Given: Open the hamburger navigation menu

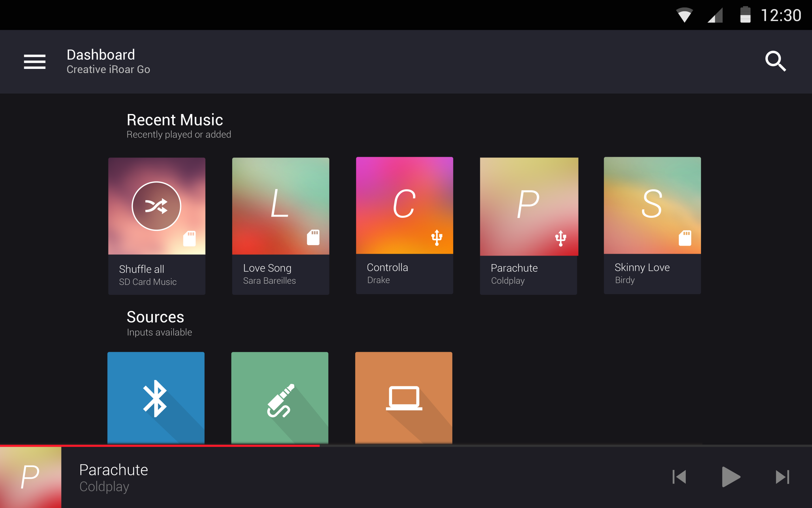Looking at the screenshot, I should pos(35,62).
